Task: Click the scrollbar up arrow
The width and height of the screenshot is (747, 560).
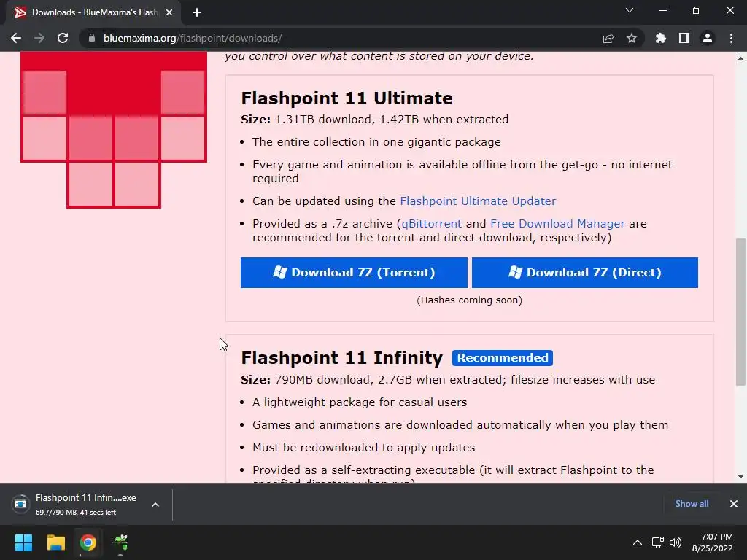Action: (x=740, y=58)
